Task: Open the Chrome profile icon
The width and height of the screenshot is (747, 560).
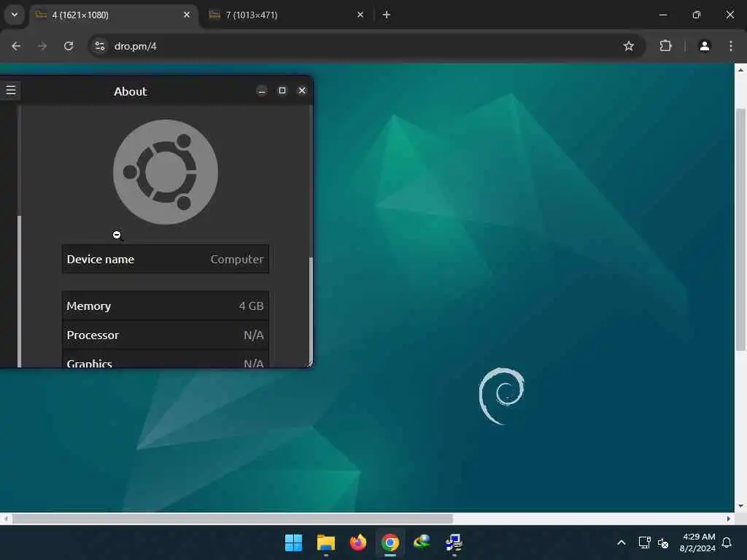Action: pos(705,46)
